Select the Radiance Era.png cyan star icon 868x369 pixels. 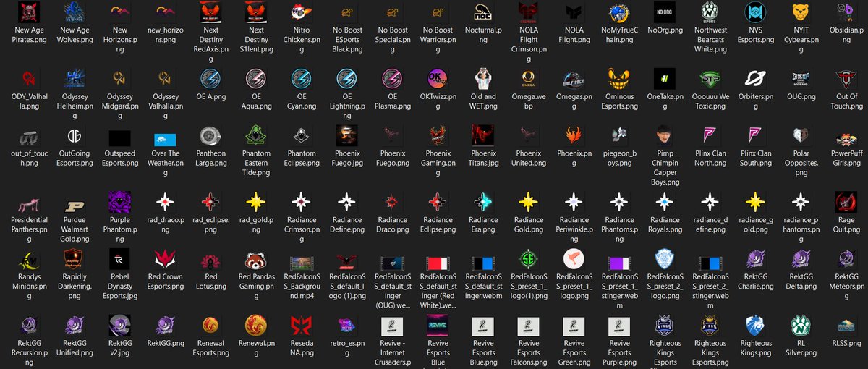tap(483, 202)
